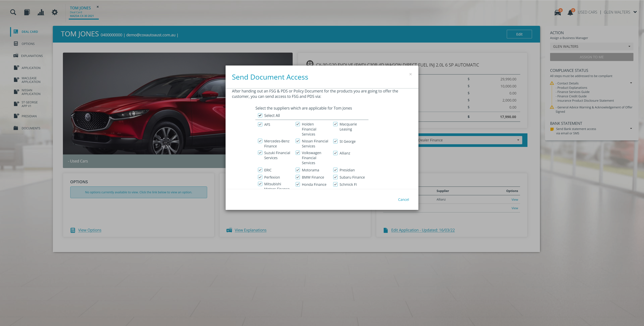Click Used Cars label in top bar
This screenshot has width=644, height=326.
[x=587, y=12]
